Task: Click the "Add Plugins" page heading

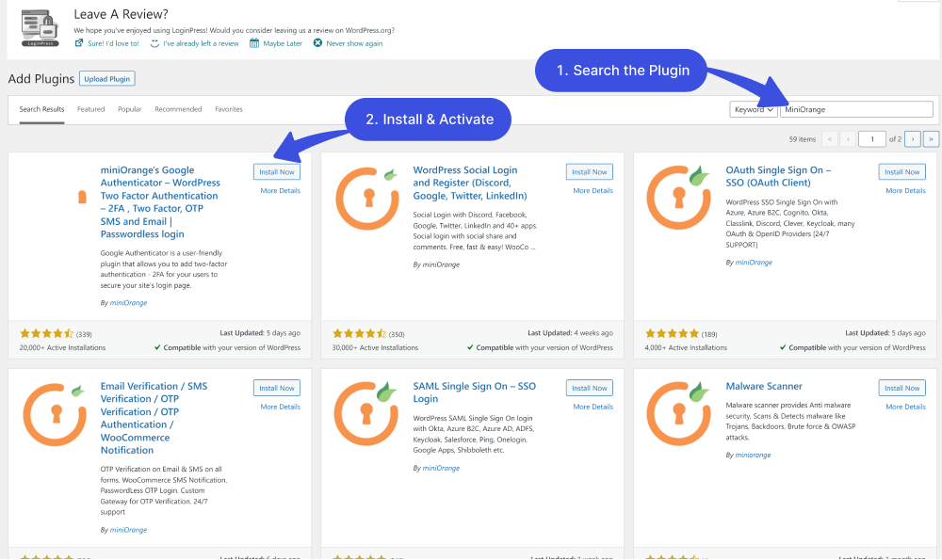Action: (41, 79)
